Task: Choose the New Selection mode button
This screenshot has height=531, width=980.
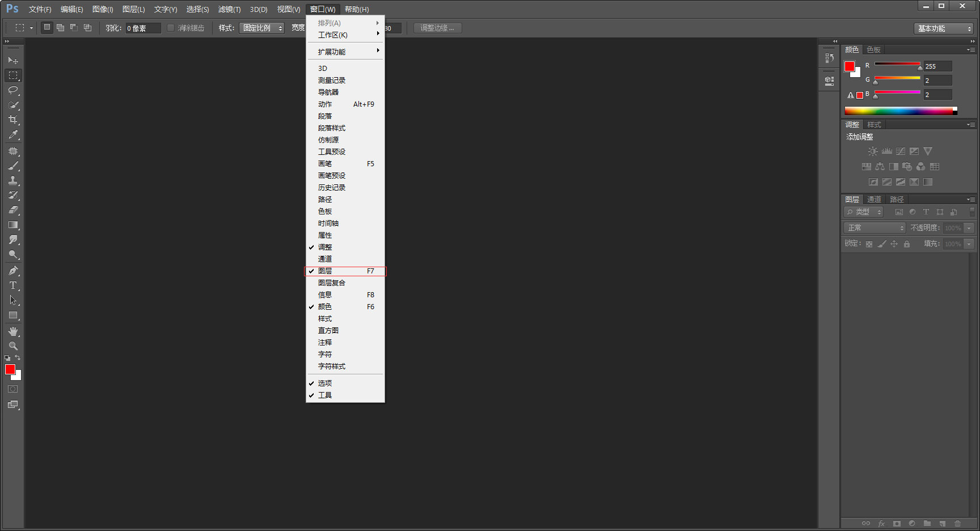Action: [x=47, y=27]
